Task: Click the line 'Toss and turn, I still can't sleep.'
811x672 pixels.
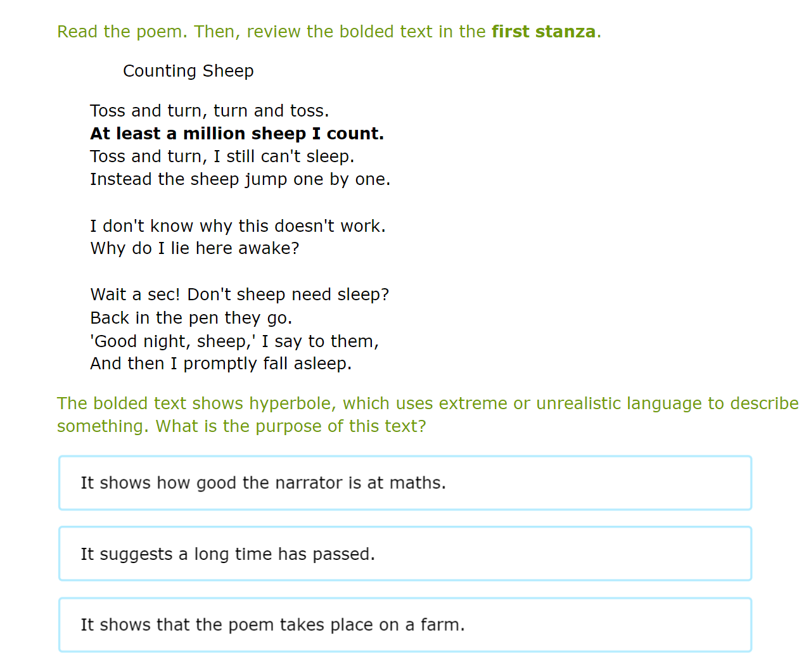Action: point(222,156)
